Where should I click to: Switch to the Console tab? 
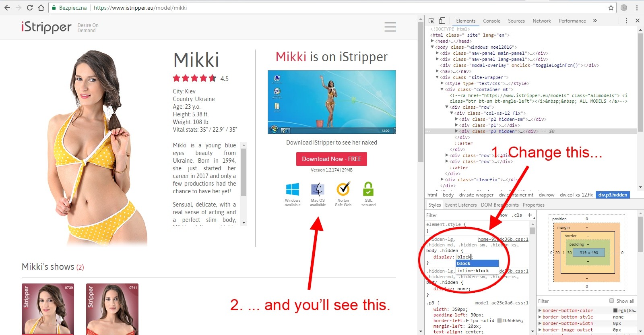[x=491, y=21]
